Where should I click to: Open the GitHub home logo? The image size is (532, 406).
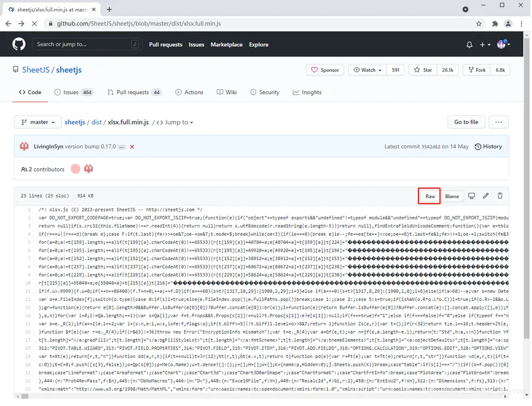click(19, 44)
